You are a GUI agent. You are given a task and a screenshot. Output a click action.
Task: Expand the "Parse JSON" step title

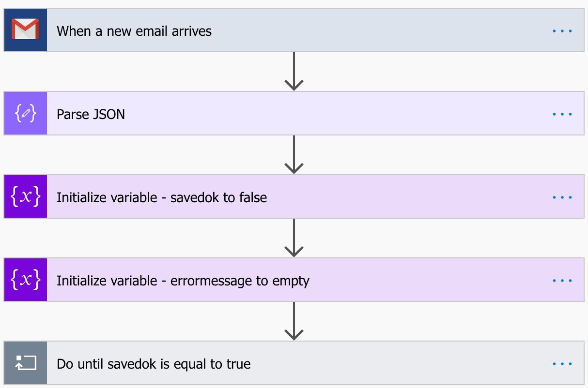(x=91, y=114)
